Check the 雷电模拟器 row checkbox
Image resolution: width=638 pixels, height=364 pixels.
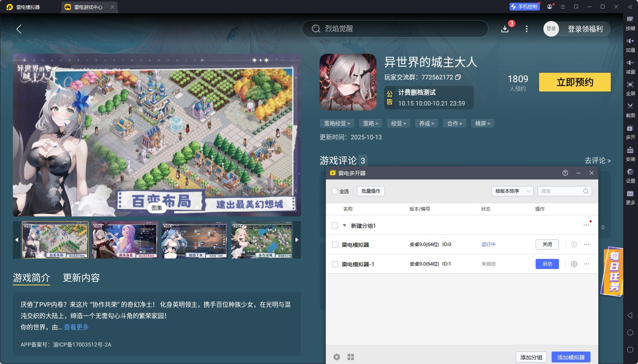coord(335,245)
